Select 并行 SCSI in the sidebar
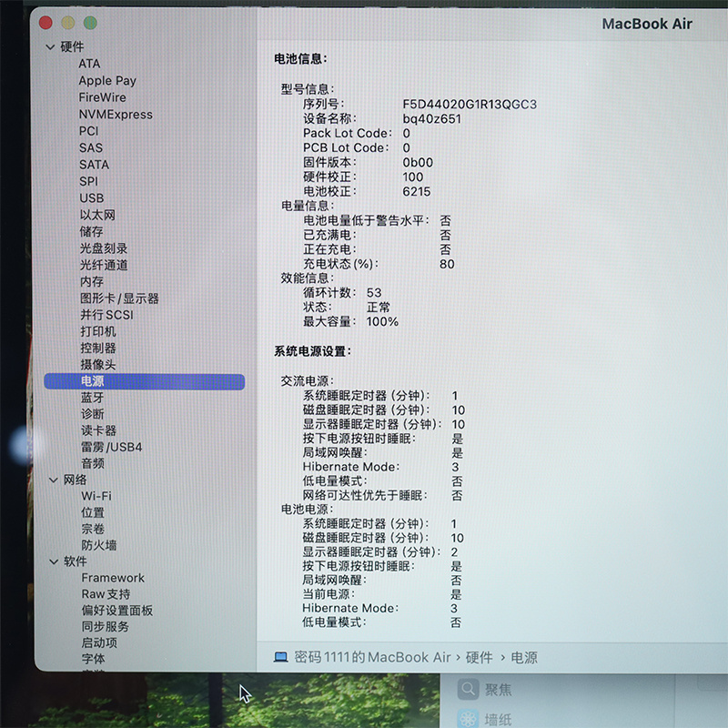 click(x=106, y=315)
